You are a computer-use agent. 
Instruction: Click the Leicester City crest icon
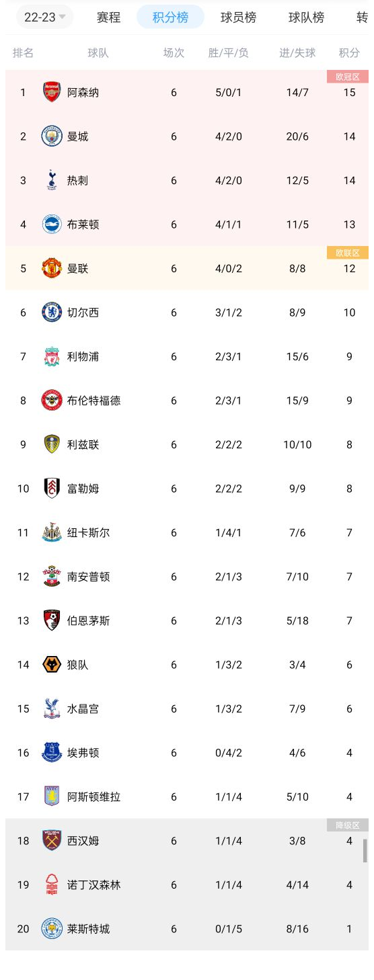(52, 929)
